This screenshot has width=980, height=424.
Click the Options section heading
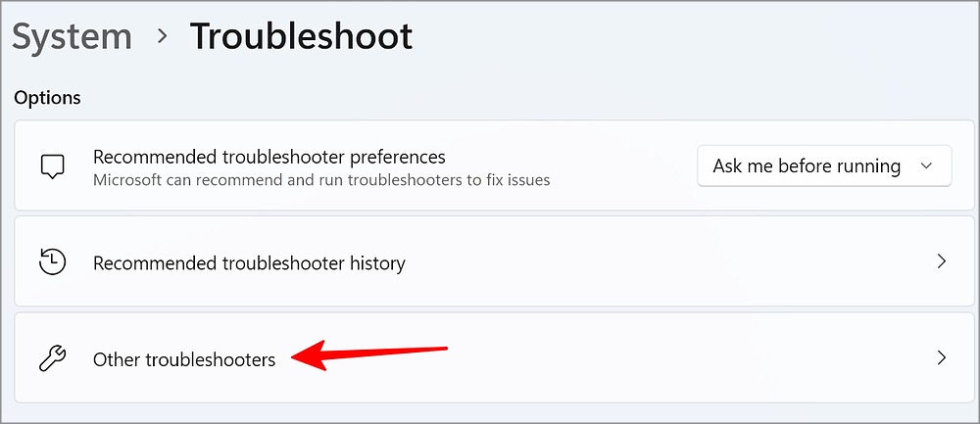click(x=47, y=98)
